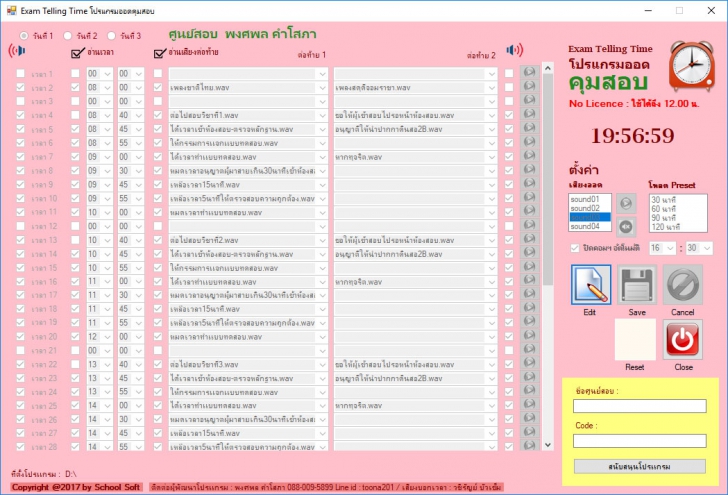
Task: Open hour dropdown for เวลา 20 showing 12
Action: tap(108, 337)
